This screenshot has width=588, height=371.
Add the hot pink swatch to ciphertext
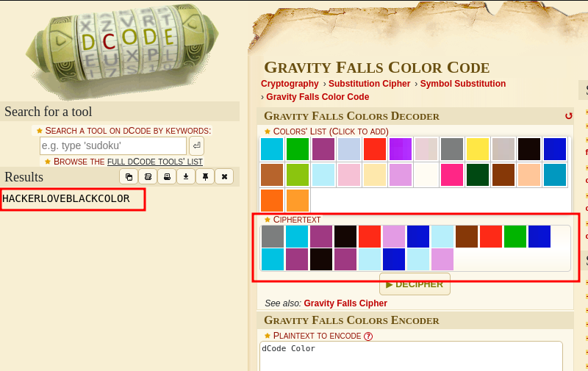click(452, 175)
